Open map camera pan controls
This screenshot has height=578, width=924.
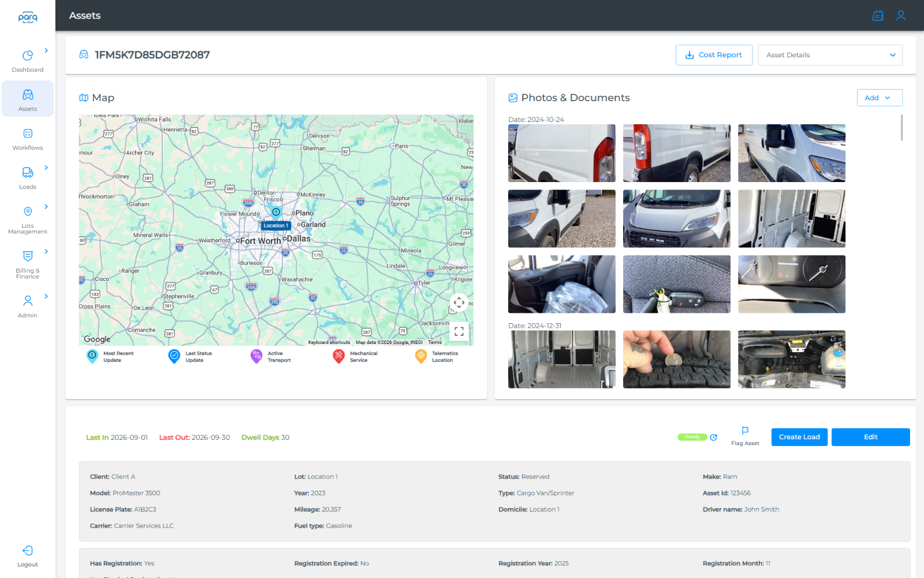pyautogui.click(x=459, y=302)
